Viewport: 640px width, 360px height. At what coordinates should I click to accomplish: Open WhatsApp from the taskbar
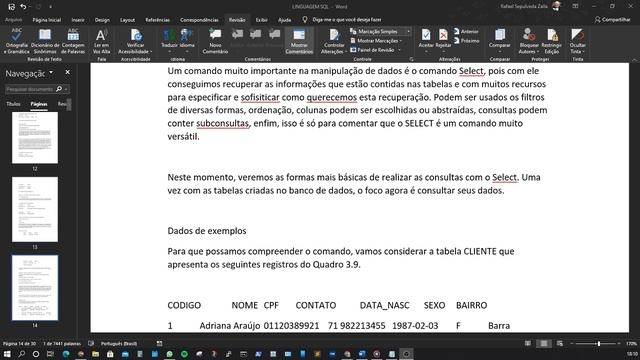pos(169,354)
